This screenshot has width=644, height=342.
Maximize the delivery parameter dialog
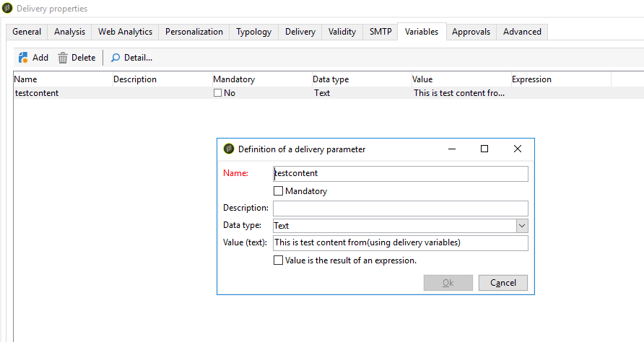[x=484, y=149]
